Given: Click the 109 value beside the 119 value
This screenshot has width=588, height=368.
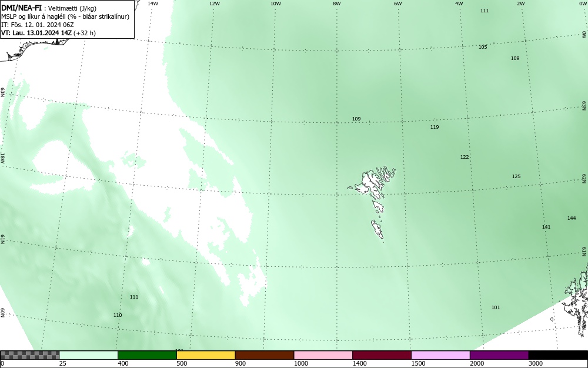Looking at the screenshot, I should 356,119.
